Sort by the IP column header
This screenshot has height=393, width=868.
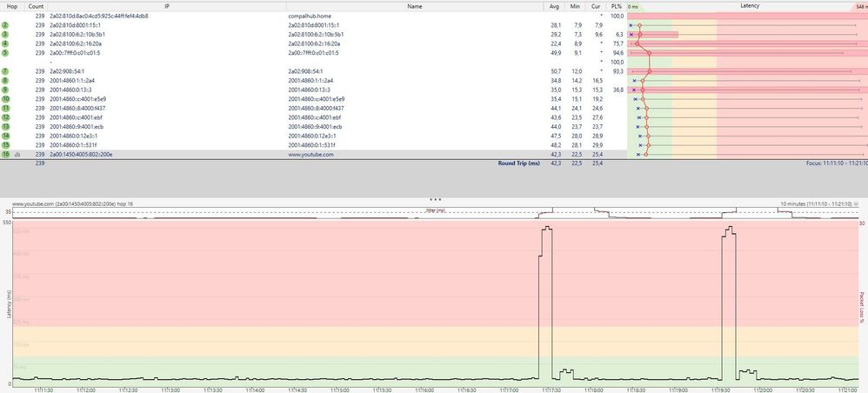pyautogui.click(x=167, y=6)
